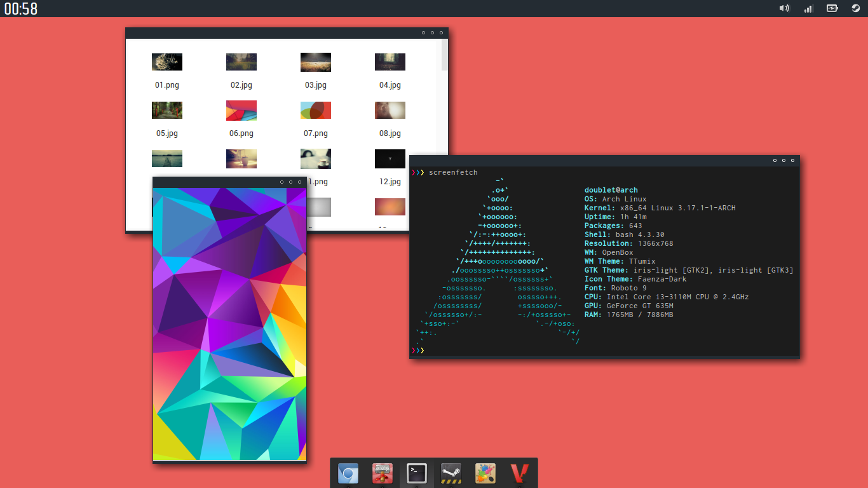Click doublet@arch in the terminal
The height and width of the screenshot is (488, 868).
tap(611, 190)
